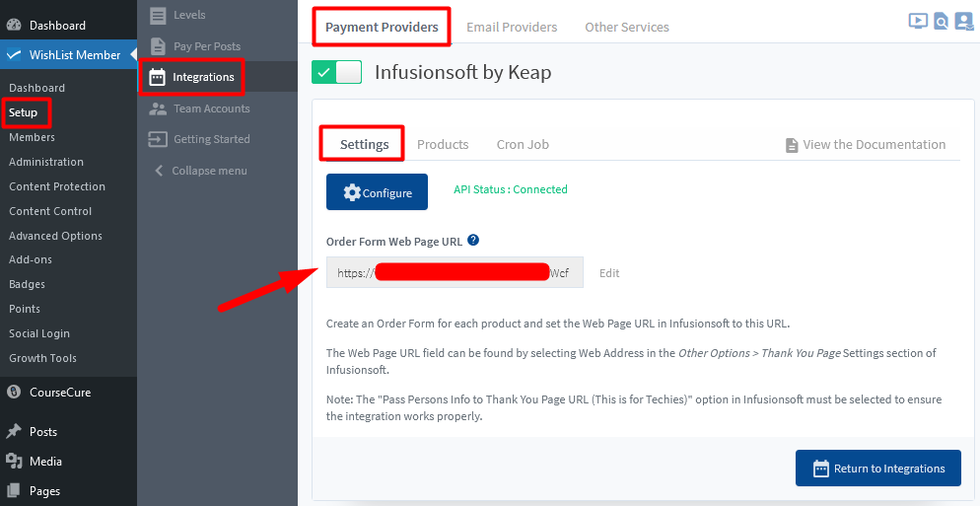
Task: Open Social Login submenu item
Action: click(x=39, y=333)
